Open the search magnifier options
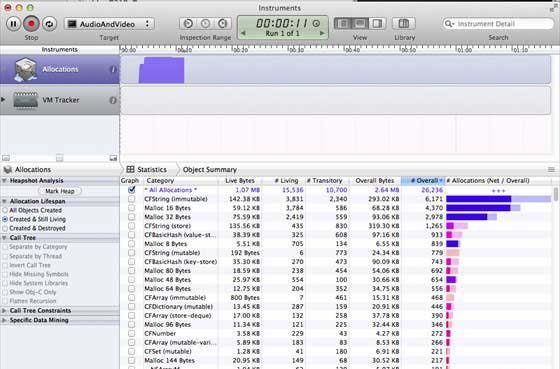This screenshot has width=560, height=369. click(449, 24)
